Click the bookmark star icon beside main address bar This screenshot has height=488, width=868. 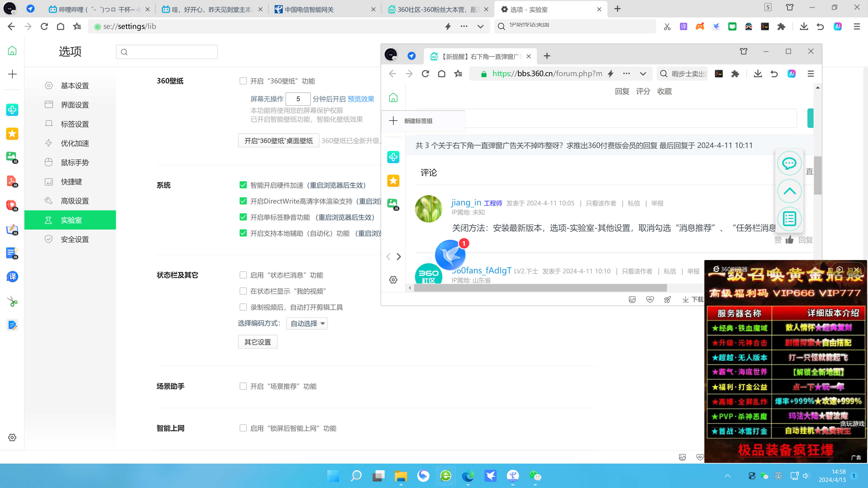tap(77, 26)
